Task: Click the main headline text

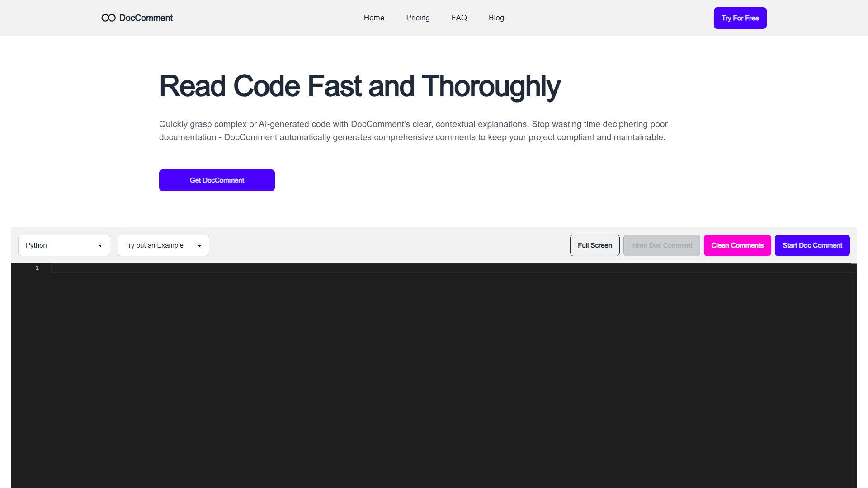Action: (x=359, y=86)
